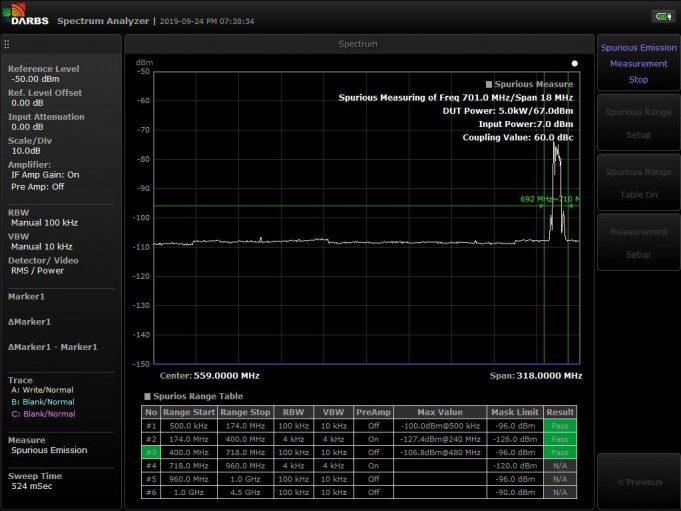Click the left panel grip dots icon
The image size is (681, 511).
pos(7,44)
